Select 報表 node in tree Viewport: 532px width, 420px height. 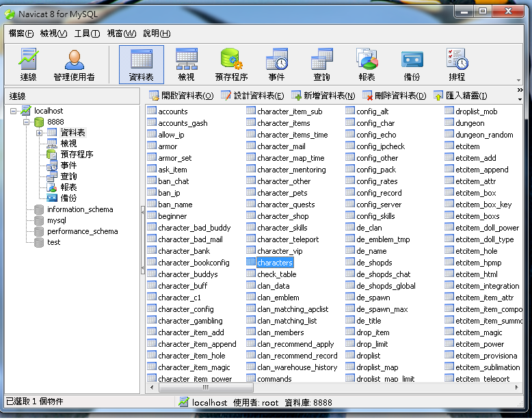(68, 187)
